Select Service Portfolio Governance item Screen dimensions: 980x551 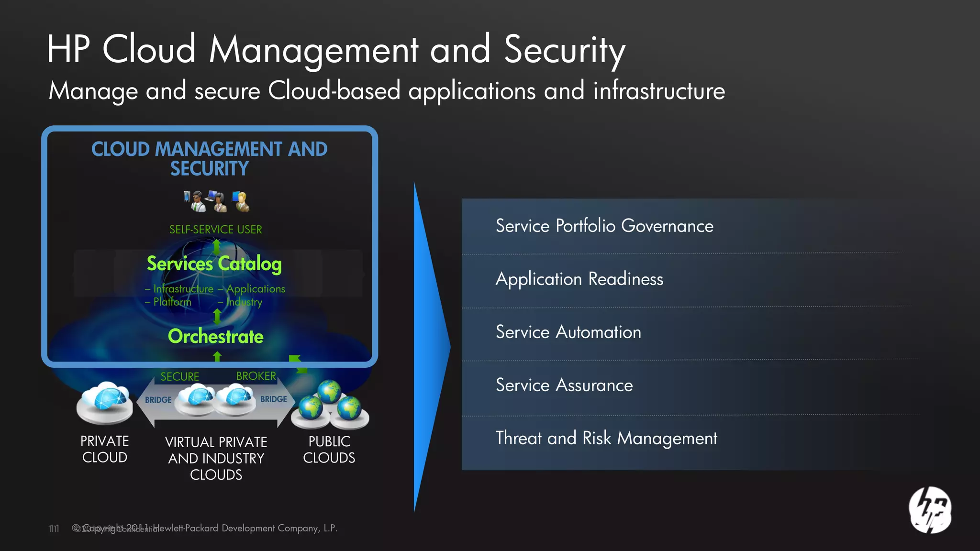(x=604, y=226)
